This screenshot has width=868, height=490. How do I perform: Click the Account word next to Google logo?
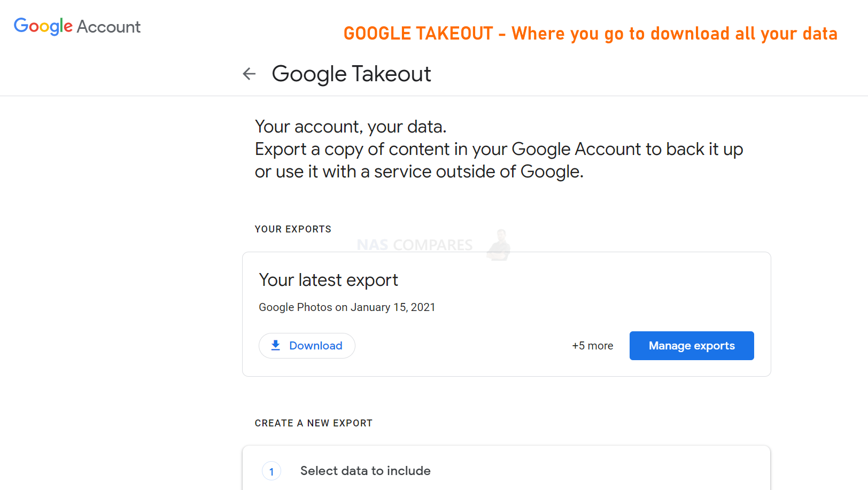click(x=108, y=27)
